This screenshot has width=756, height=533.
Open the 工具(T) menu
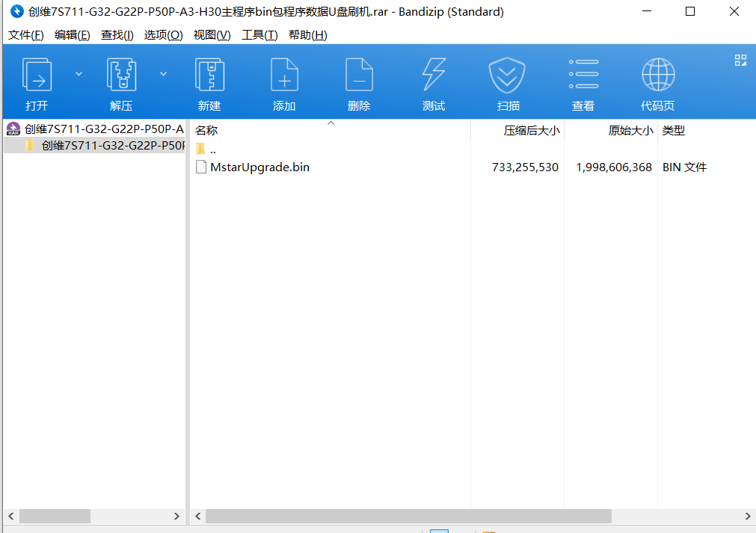[x=260, y=34]
